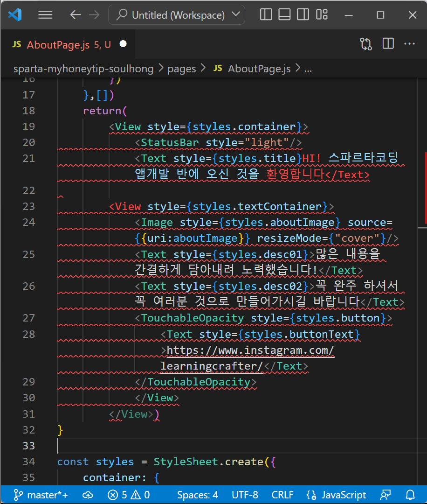427x504 pixels.
Task: Click line number 21 in the gutter
Action: (x=28, y=159)
